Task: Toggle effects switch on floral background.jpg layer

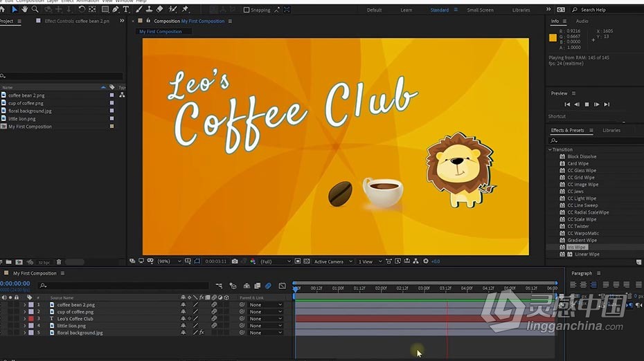Action: point(202,333)
